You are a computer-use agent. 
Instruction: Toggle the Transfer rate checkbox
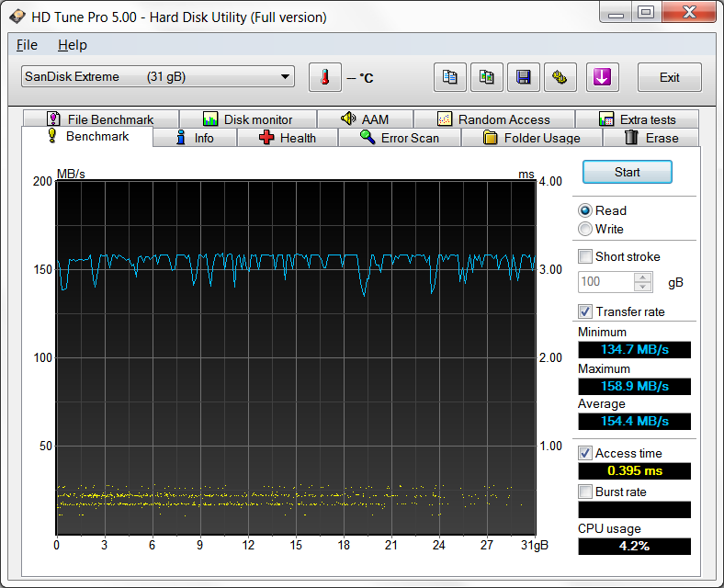click(585, 312)
